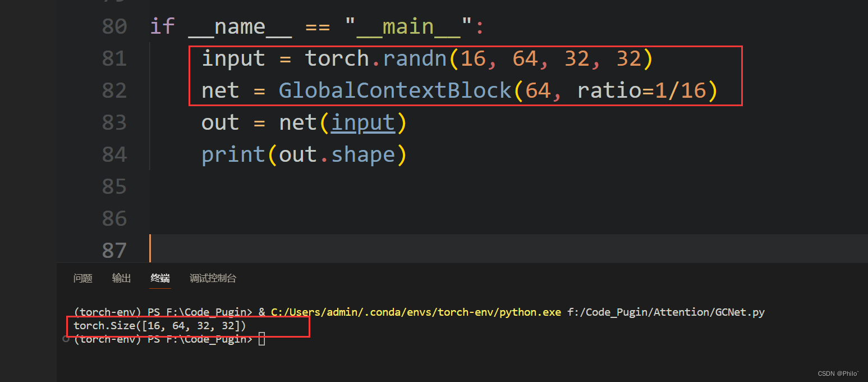Click the if keyword on line 80

(163, 26)
